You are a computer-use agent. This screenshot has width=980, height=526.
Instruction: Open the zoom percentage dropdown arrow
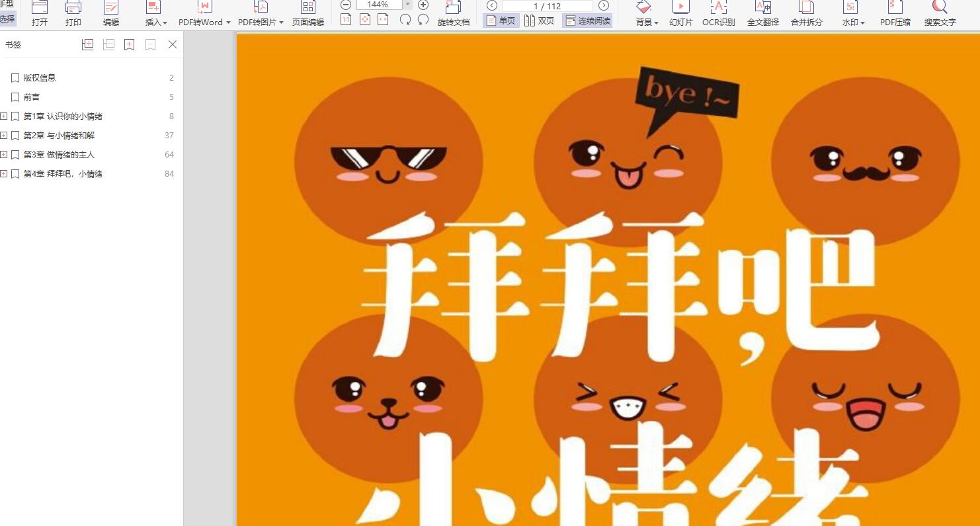[x=407, y=5]
